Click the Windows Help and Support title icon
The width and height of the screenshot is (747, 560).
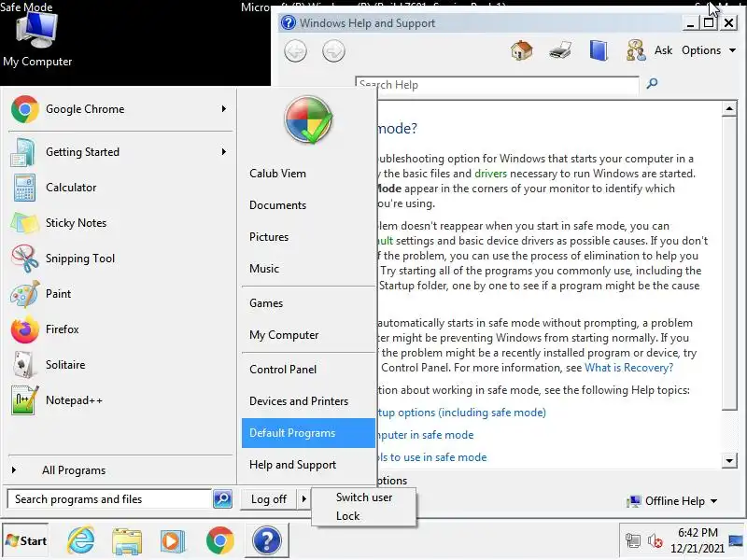tap(289, 22)
